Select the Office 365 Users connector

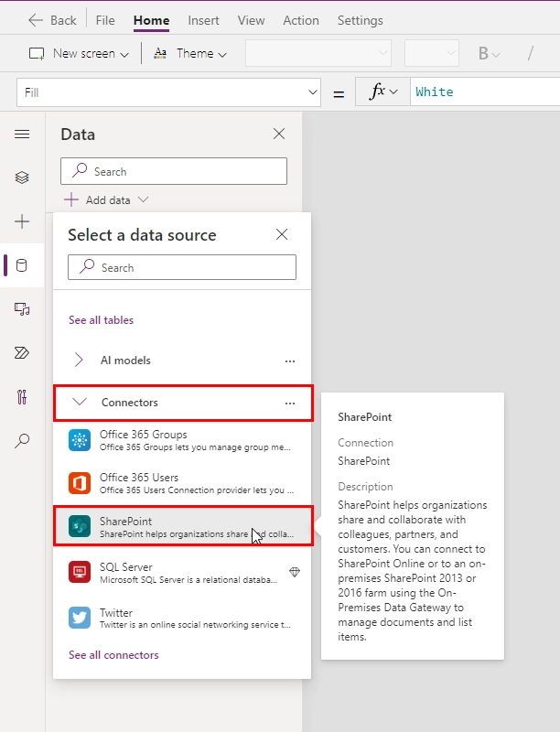pos(182,483)
